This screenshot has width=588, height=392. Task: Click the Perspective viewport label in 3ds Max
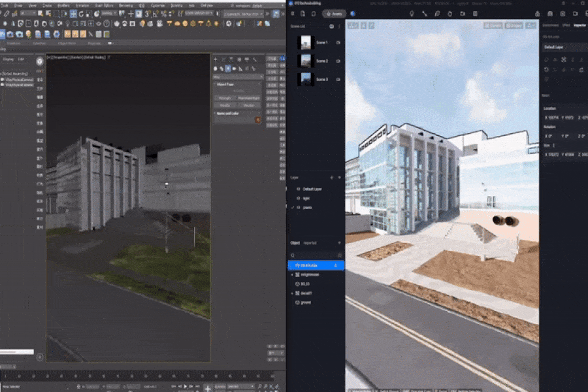click(x=61, y=57)
